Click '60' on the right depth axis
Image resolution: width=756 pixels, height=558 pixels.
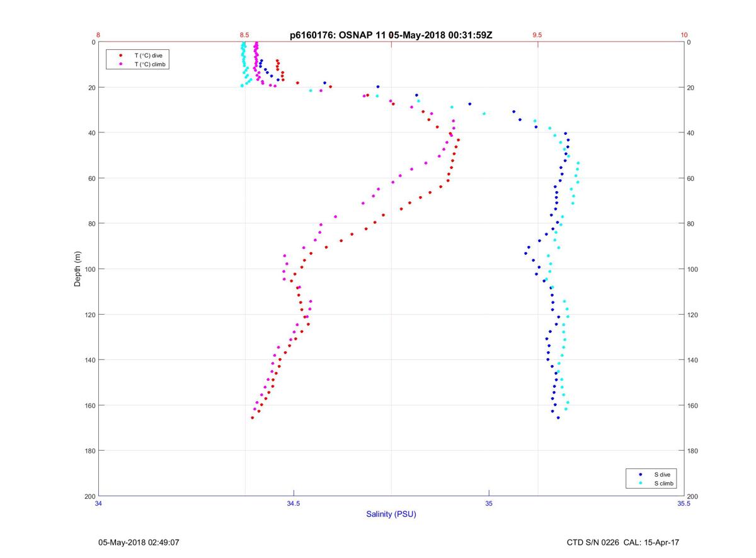click(x=691, y=178)
